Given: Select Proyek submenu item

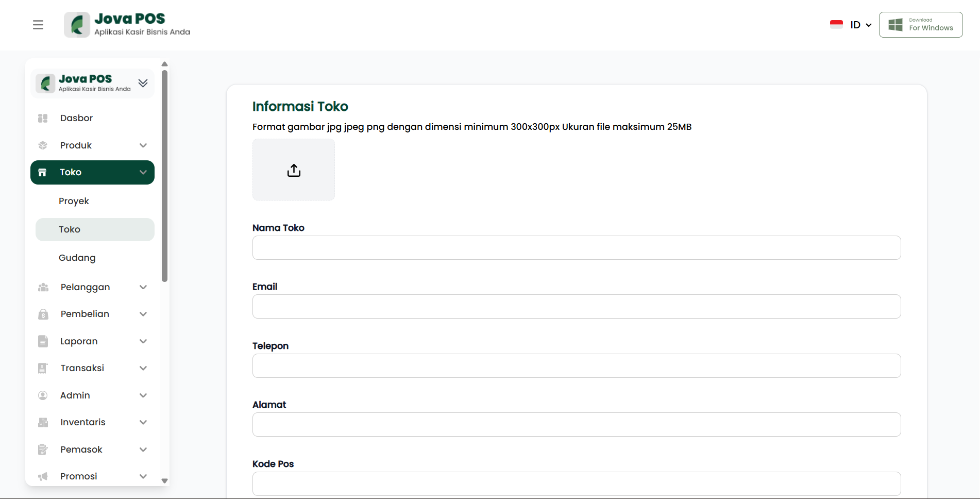Looking at the screenshot, I should click(74, 201).
